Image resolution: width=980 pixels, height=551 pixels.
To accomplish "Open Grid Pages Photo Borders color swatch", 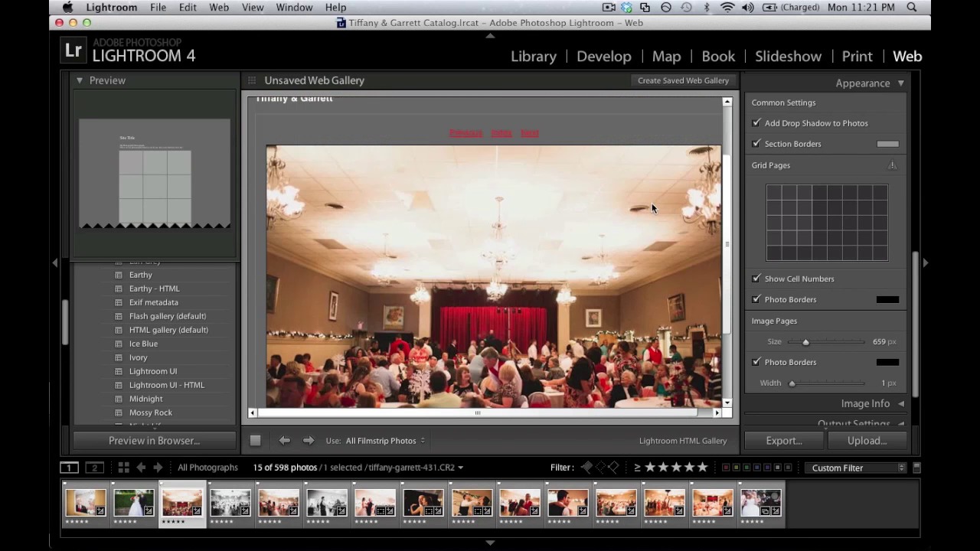I will point(887,299).
